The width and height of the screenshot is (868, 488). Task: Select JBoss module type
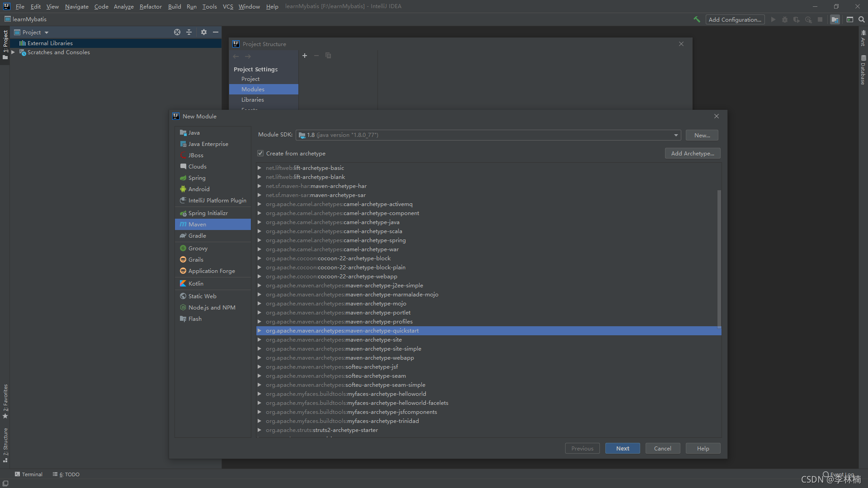click(x=213, y=155)
